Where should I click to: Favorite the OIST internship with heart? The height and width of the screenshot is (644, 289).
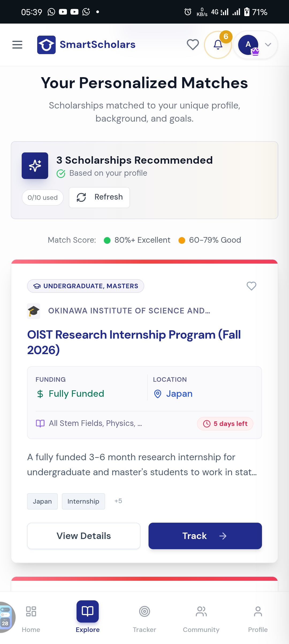click(x=251, y=286)
